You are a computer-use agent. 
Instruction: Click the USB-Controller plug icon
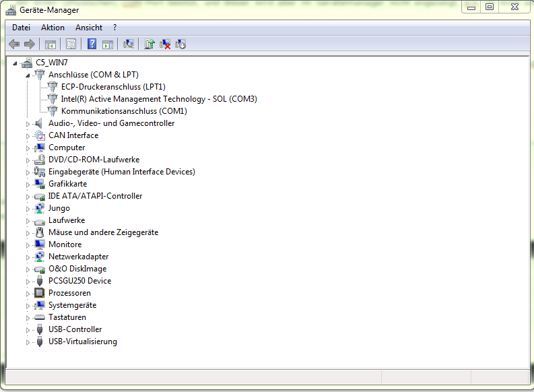[x=40, y=329]
